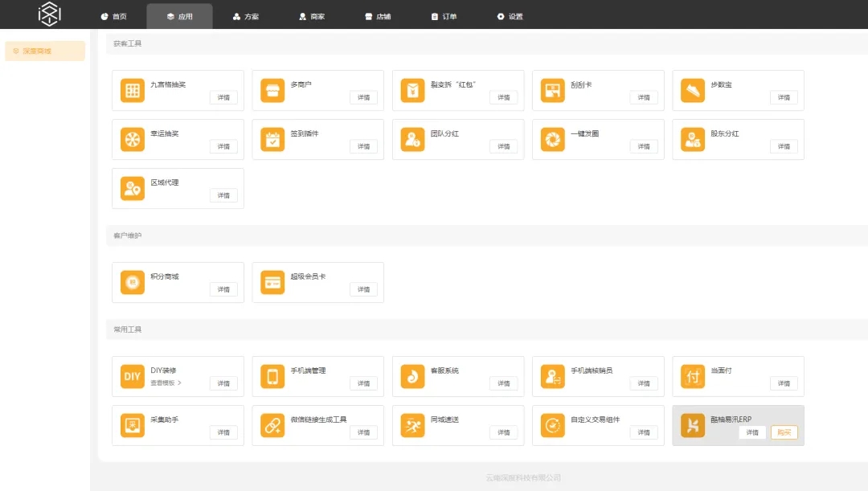Click 购买 to buy 酷橘易汛ERP

click(x=783, y=432)
